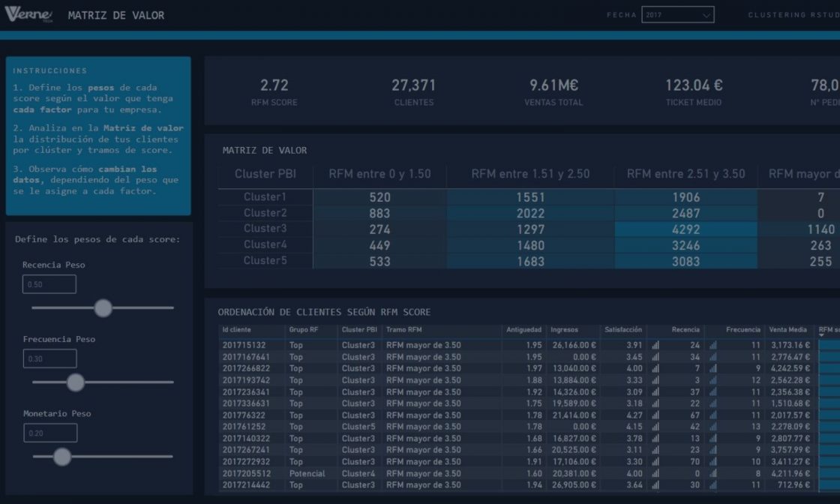Image resolution: width=840 pixels, height=504 pixels.
Task: Select the Frecuencia Peso input box
Action: click(49, 358)
